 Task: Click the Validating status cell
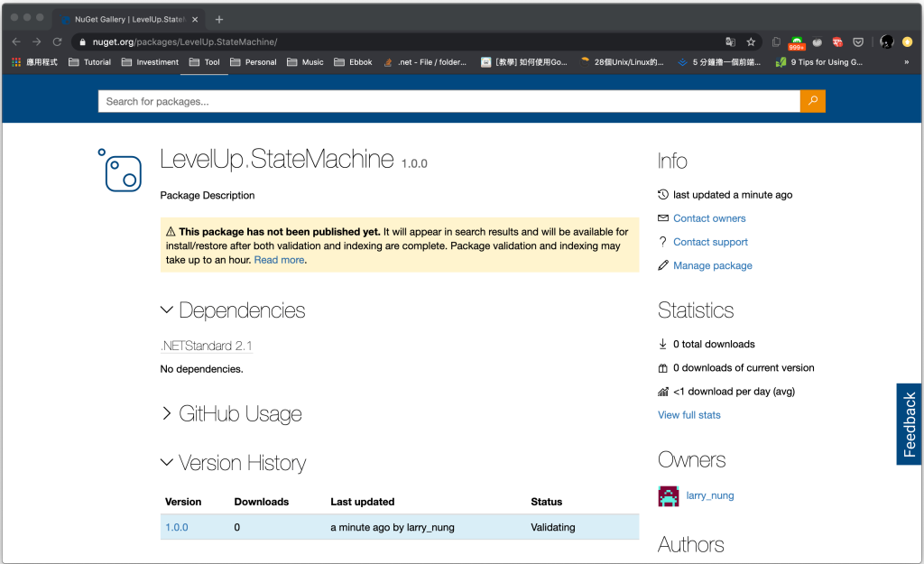pyautogui.click(x=553, y=528)
